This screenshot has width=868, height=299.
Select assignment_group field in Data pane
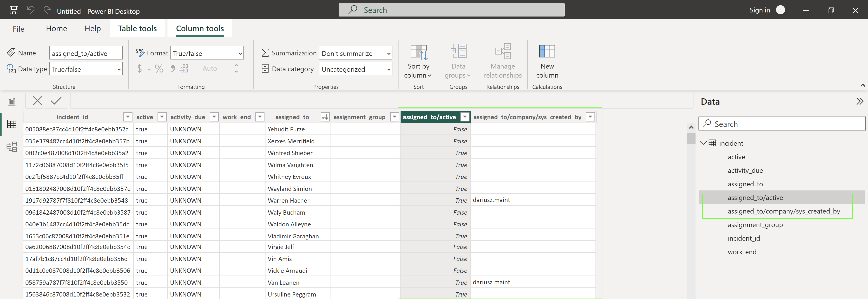pos(755,225)
